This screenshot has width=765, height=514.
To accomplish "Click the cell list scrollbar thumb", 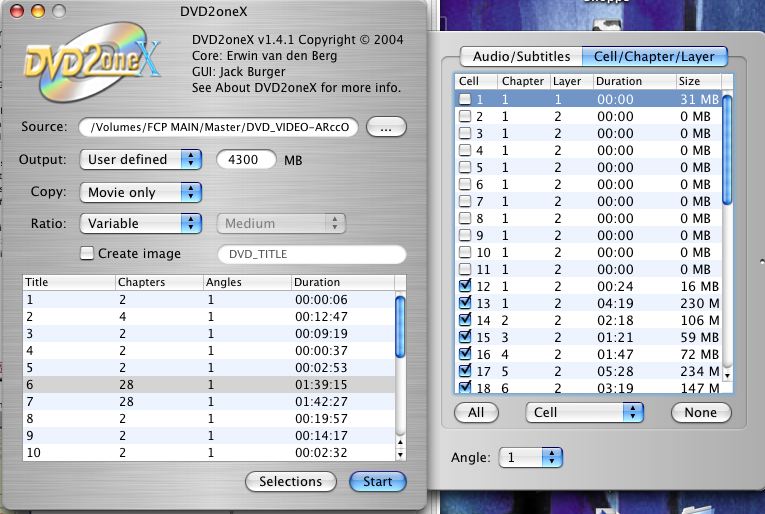I will 727,150.
